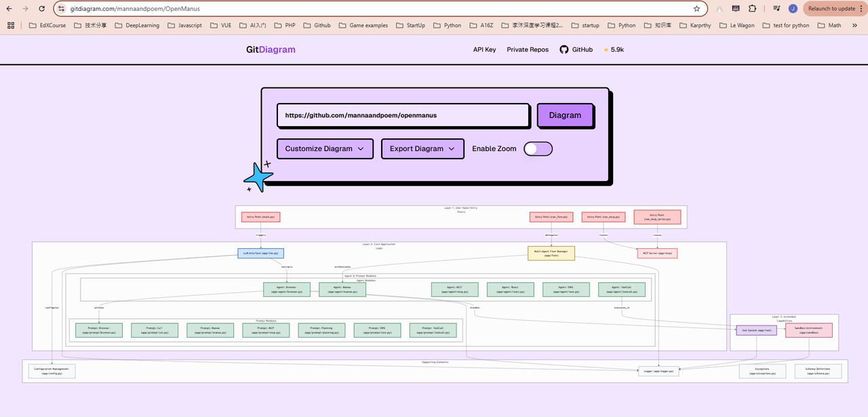This screenshot has width=868, height=417.
Task: Click Relaunch to update button
Action: point(831,9)
